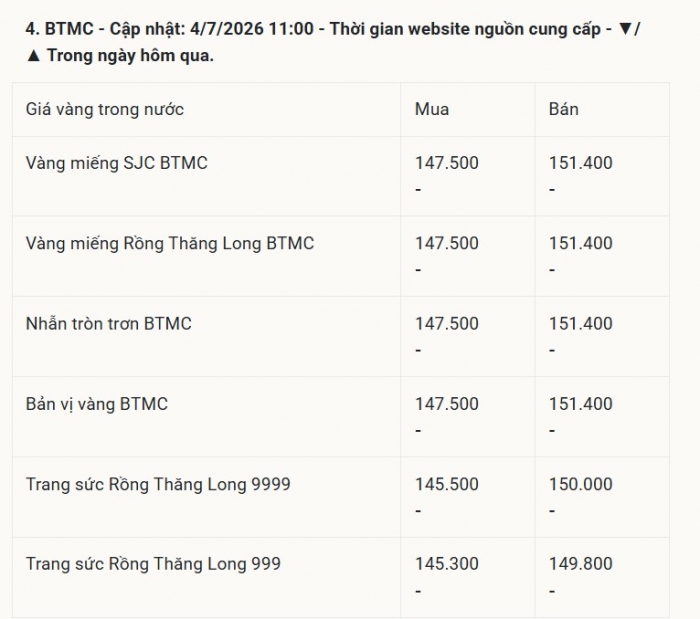Click the 'Mua' column header
Viewport: 700px width, 619px height.
coord(432,109)
